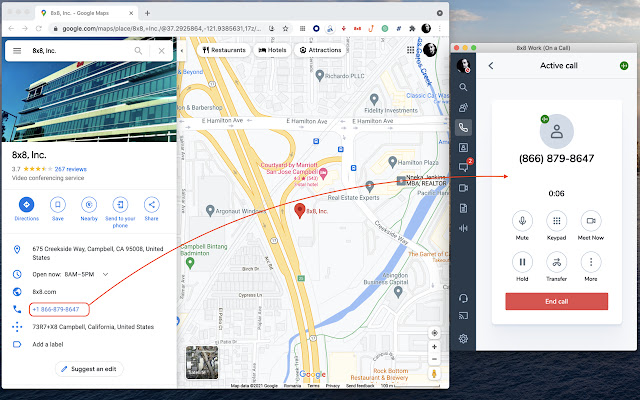Share the 8x8, Inc. location

pyautogui.click(x=151, y=204)
